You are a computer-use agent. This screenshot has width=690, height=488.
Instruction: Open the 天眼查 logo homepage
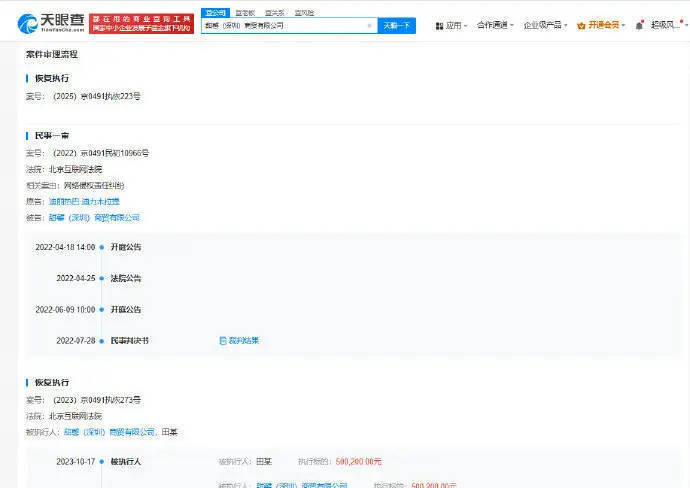51,23
